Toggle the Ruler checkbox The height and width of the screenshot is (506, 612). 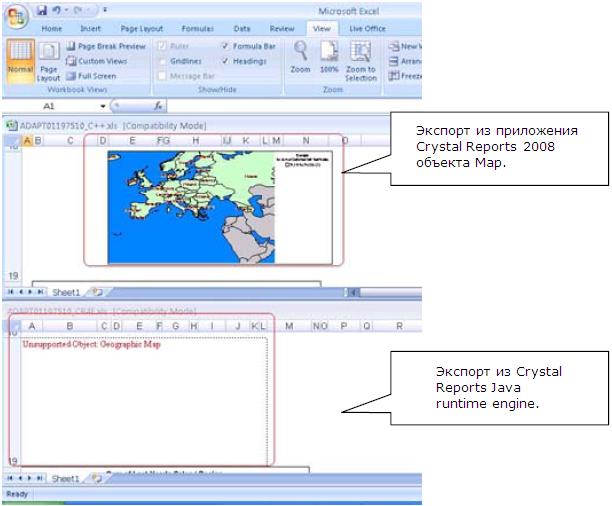coord(162,46)
